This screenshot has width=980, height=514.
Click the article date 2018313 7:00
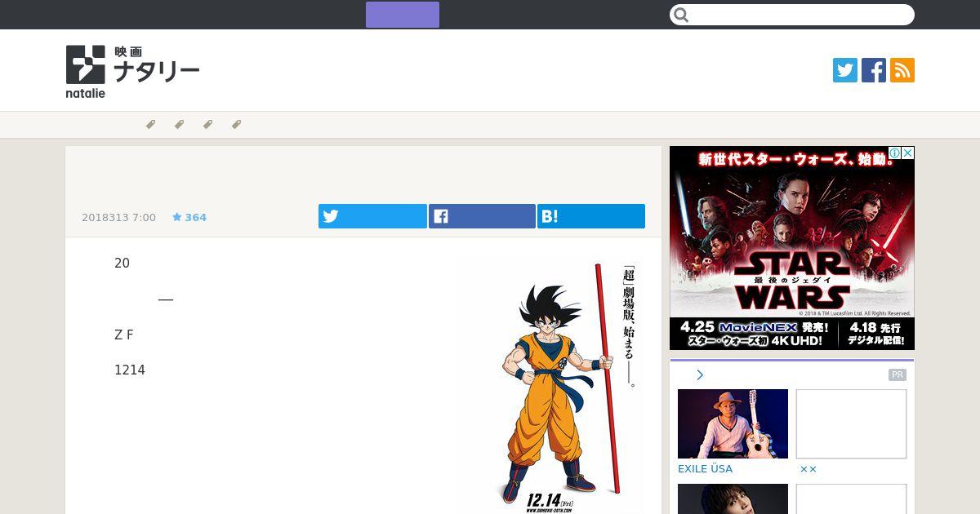(x=118, y=218)
